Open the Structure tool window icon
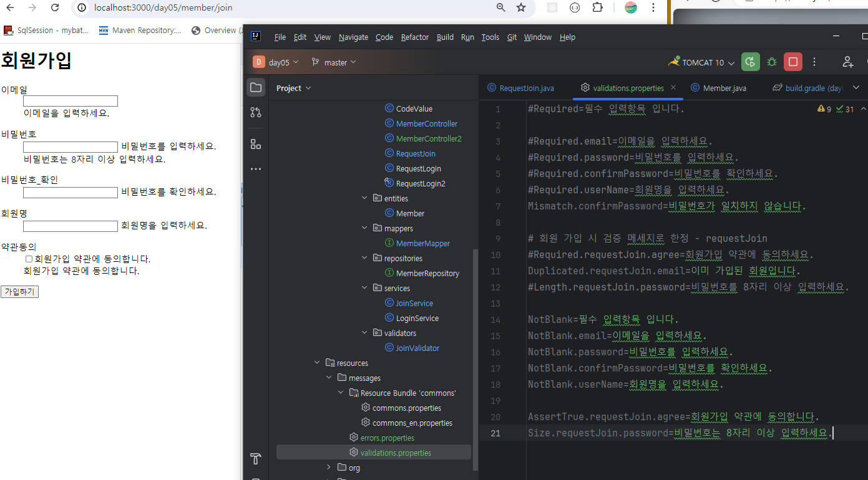This screenshot has height=480, width=868. point(255,144)
